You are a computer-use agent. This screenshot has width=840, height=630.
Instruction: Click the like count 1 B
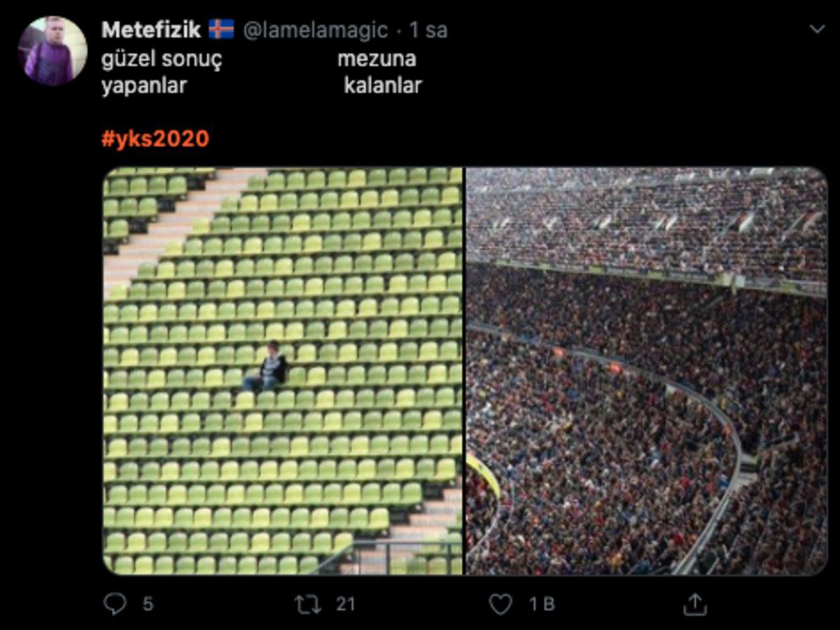coord(542,604)
